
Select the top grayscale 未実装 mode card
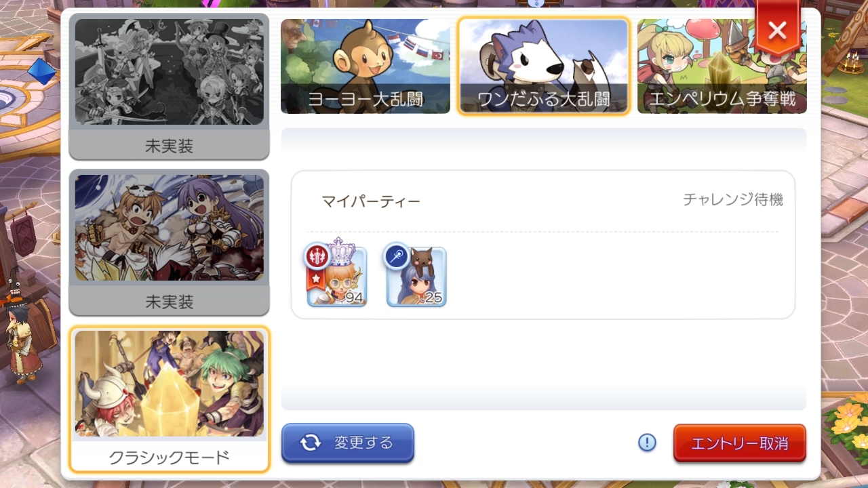coord(170,85)
